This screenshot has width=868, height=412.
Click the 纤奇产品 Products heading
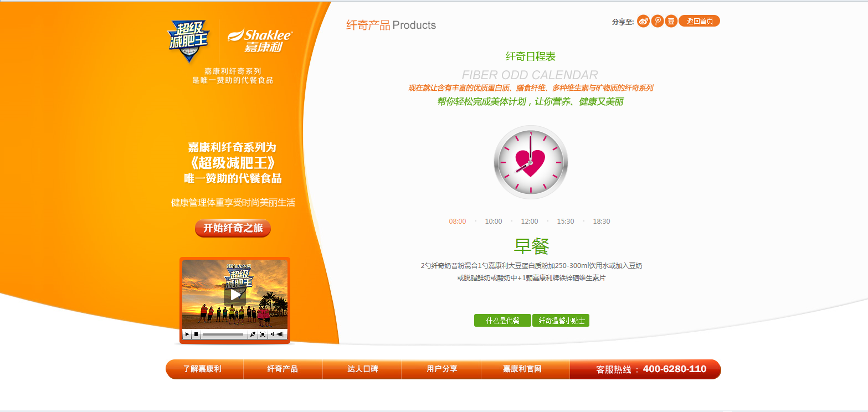coord(391,25)
